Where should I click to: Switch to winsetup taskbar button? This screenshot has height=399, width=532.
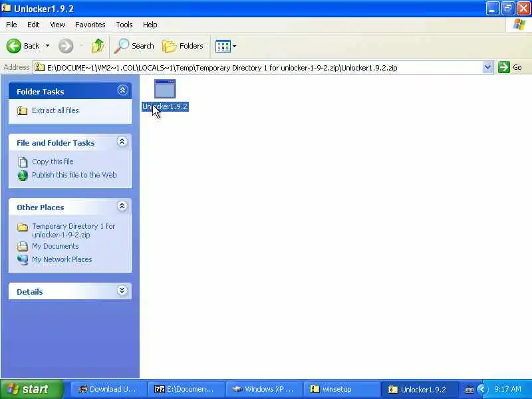340,389
